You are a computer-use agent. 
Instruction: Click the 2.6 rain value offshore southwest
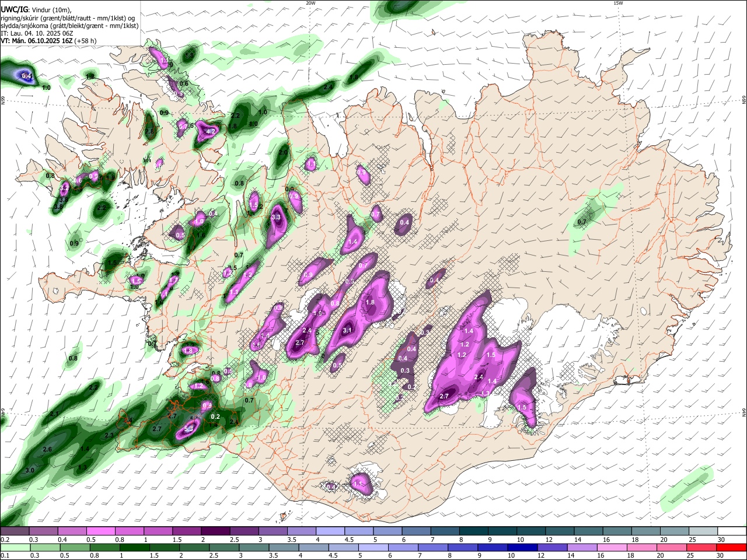tap(47, 449)
